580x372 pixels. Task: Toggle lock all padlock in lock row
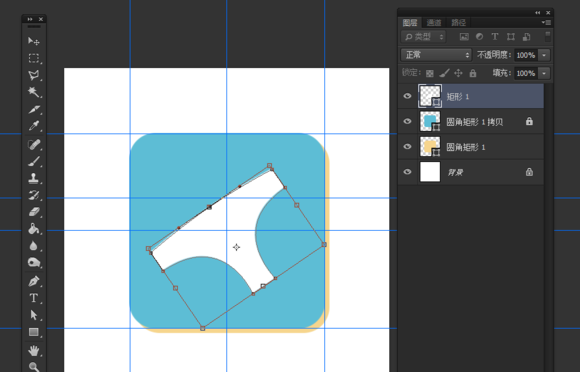[x=473, y=73]
